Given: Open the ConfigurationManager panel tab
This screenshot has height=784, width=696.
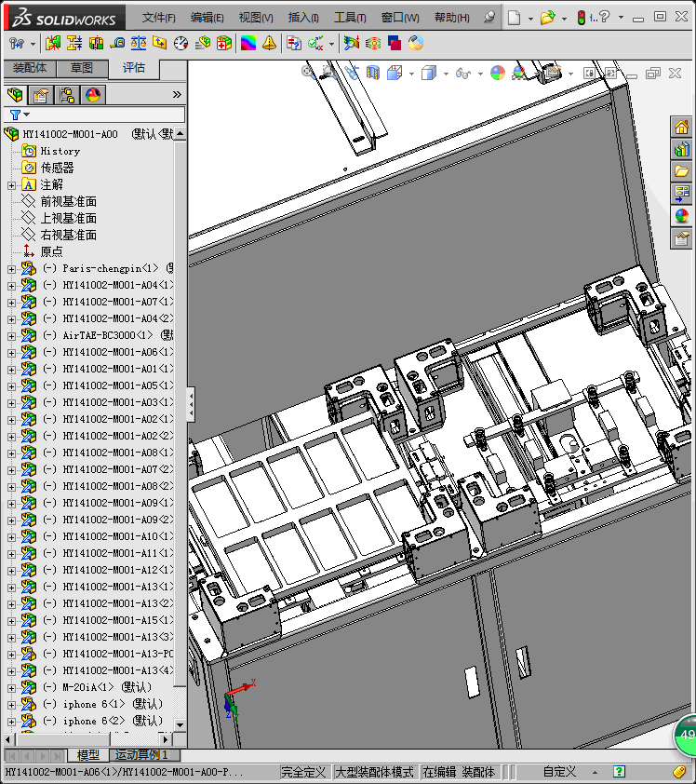Looking at the screenshot, I should (x=67, y=94).
